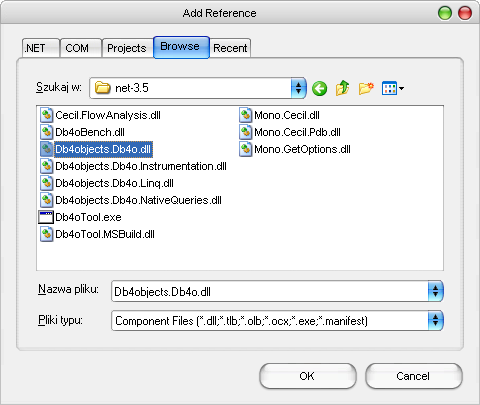The width and height of the screenshot is (480, 405).
Task: Select the Browse tab
Action: click(181, 47)
